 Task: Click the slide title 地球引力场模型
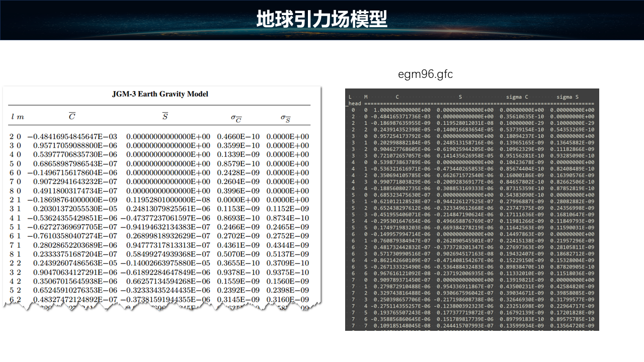coord(321,20)
